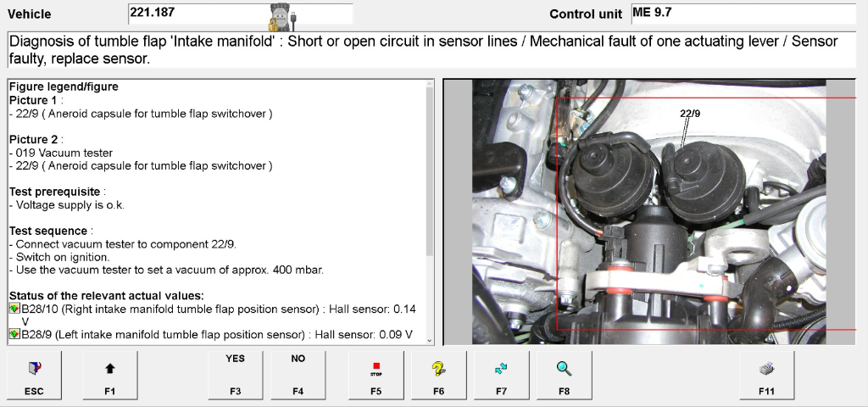
Task: Click the B28/9 left tumble flap sensor text
Action: point(217,334)
